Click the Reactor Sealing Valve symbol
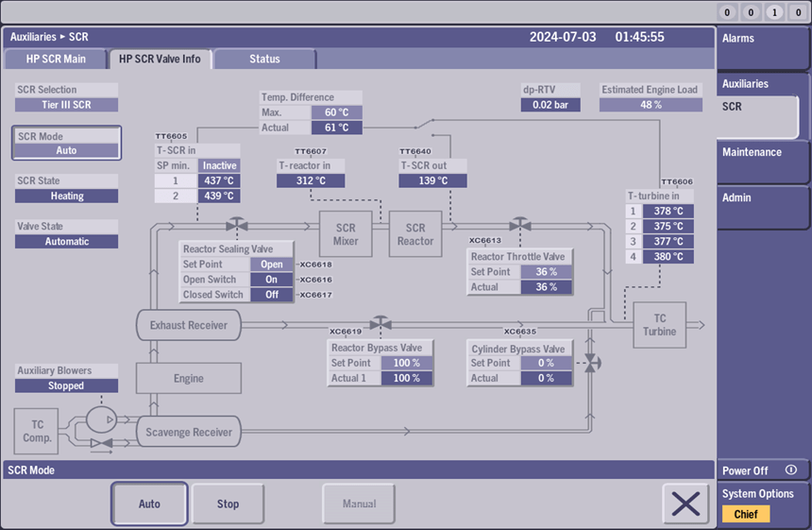The width and height of the screenshot is (812, 530). coord(237,226)
